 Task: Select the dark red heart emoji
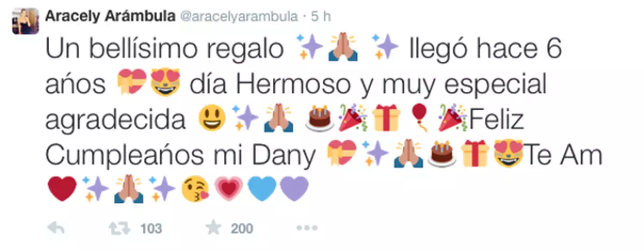pyautogui.click(x=62, y=189)
